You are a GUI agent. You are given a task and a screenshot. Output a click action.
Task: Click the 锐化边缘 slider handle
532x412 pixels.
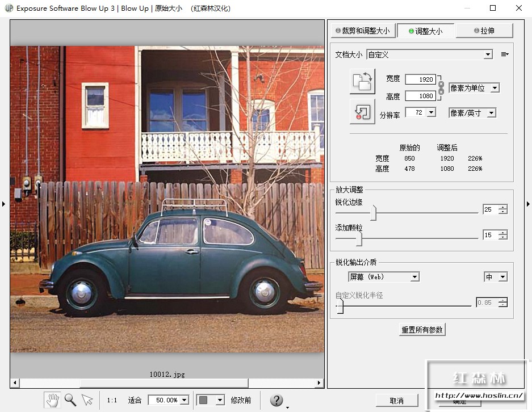[x=374, y=213]
